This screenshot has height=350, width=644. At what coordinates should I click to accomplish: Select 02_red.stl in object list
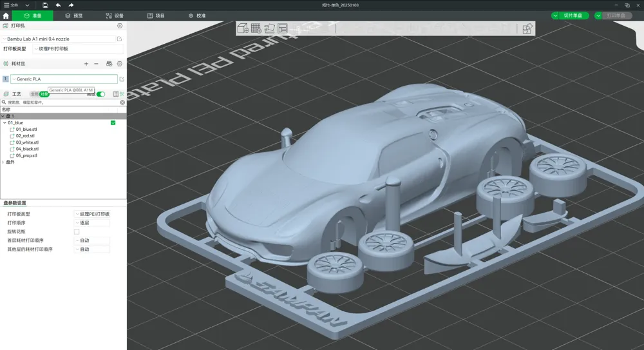(25, 136)
